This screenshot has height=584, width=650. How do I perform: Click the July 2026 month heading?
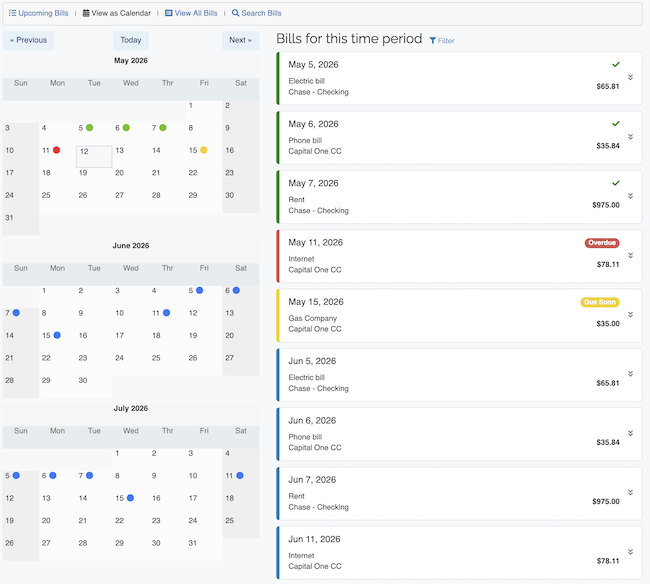(x=131, y=409)
